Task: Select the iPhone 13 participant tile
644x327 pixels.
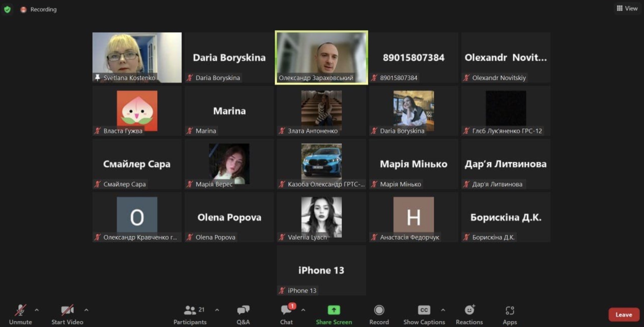Action: (x=321, y=270)
